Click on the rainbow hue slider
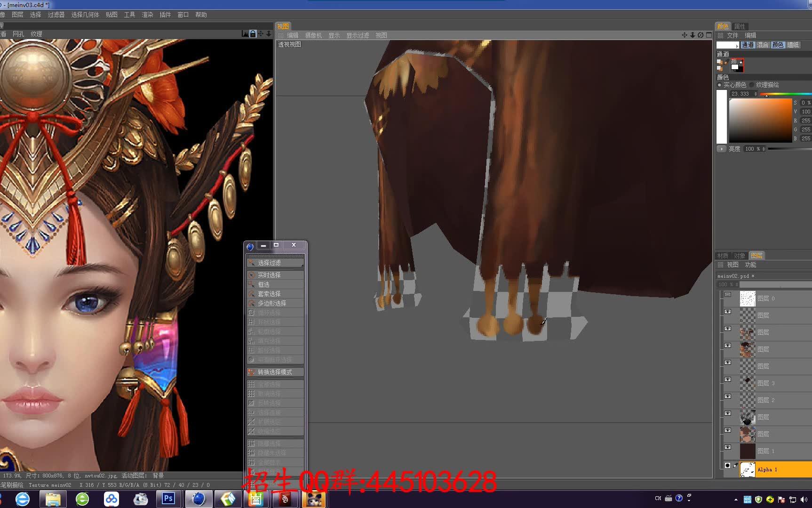Screen dimensions: 812x508 tap(786, 94)
